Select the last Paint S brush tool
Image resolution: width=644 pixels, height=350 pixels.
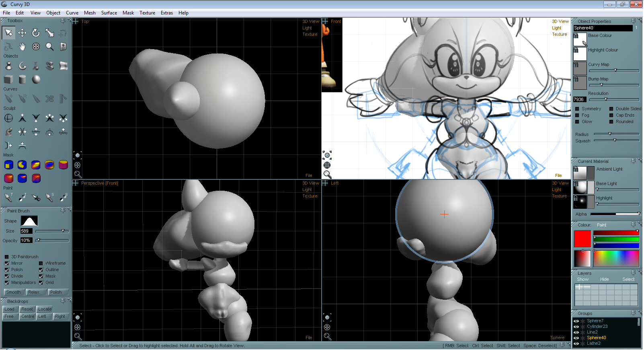[x=63, y=197]
